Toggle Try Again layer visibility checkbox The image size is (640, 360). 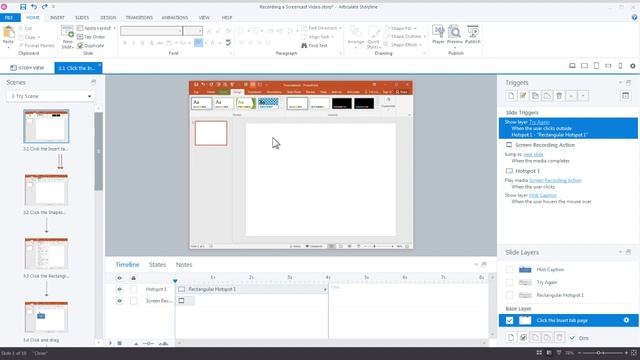(x=509, y=282)
